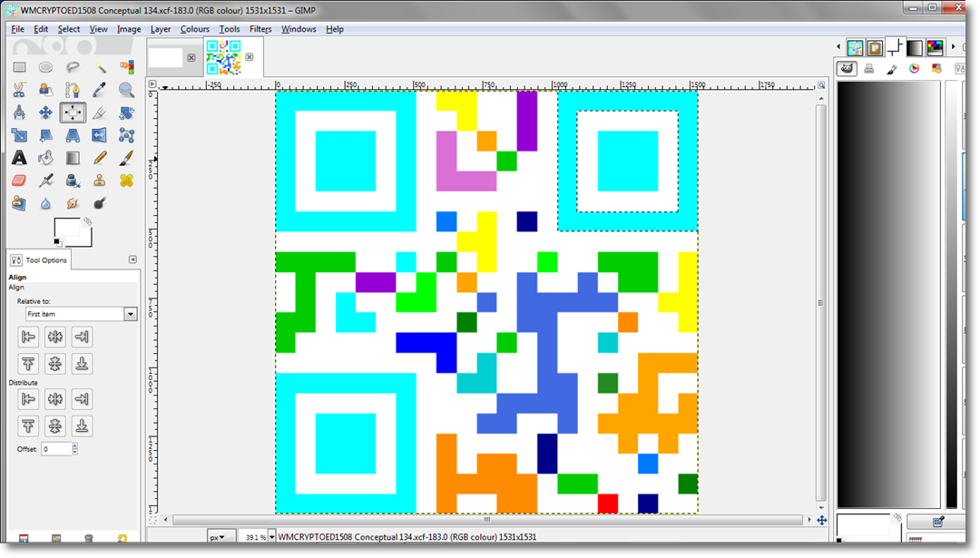The width and height of the screenshot is (980, 558).
Task: Select the Scale tool
Action: (x=19, y=135)
